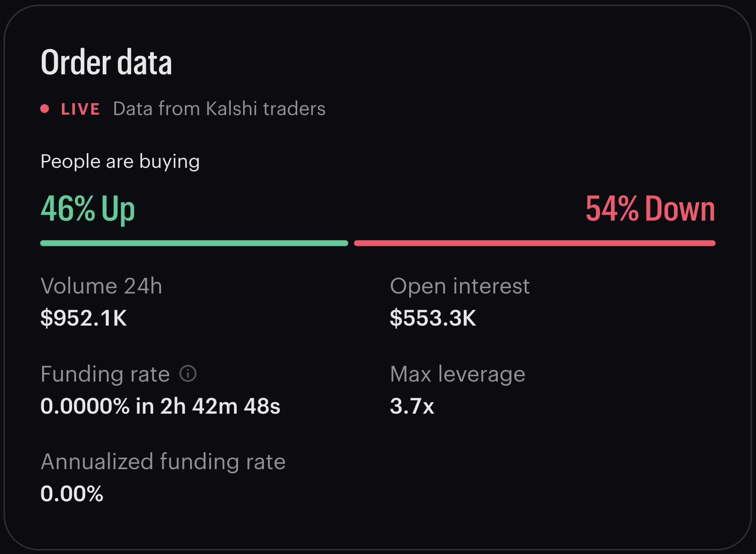Click the Volume 24h label
The image size is (756, 554).
coord(101,286)
